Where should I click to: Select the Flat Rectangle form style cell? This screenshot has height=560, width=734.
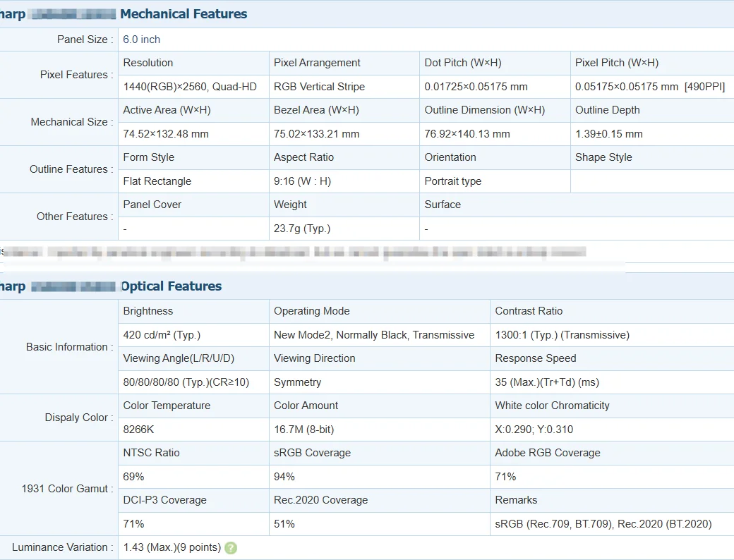point(157,181)
